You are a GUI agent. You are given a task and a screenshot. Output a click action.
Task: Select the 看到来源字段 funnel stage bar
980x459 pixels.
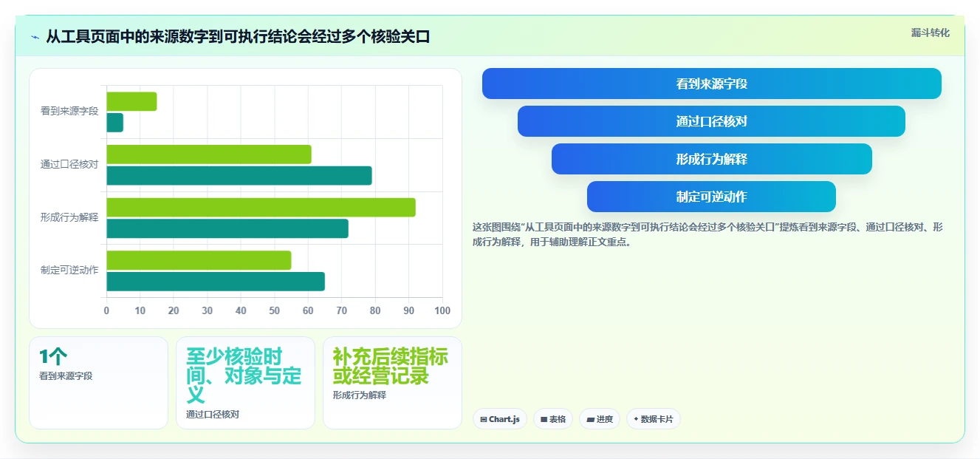pyautogui.click(x=712, y=84)
